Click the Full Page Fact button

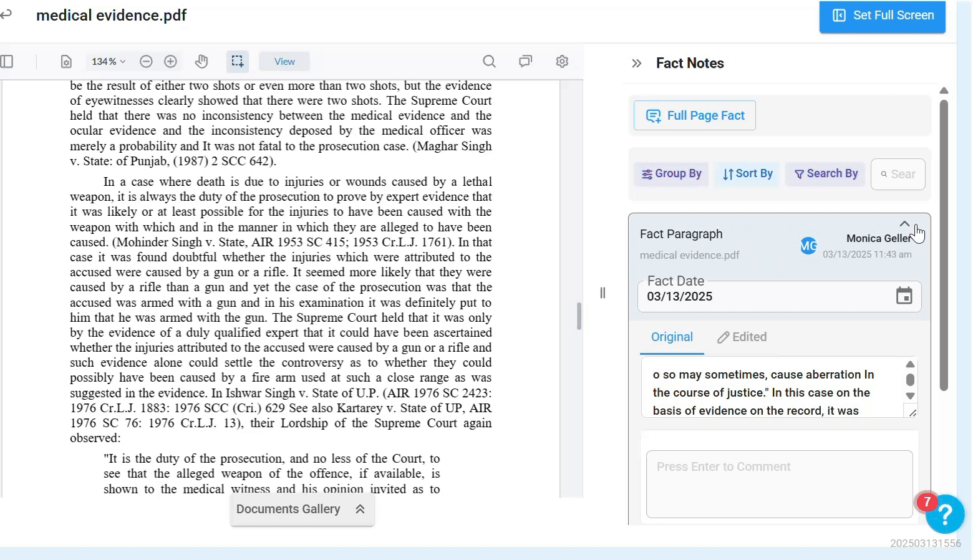click(x=694, y=115)
